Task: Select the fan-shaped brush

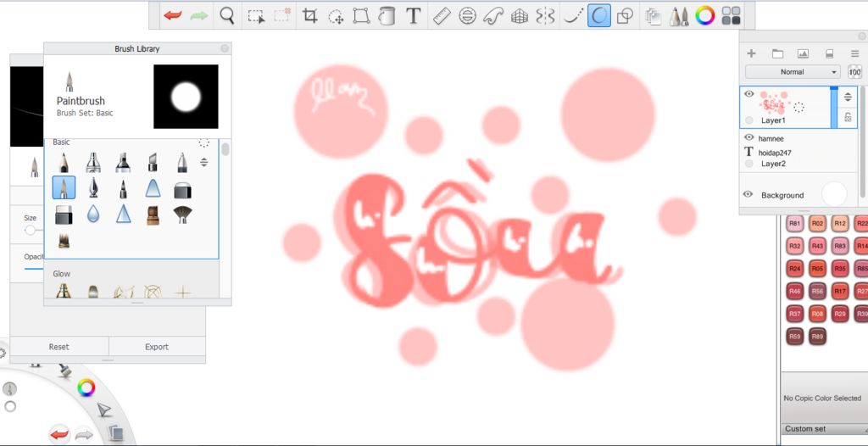Action: click(183, 214)
